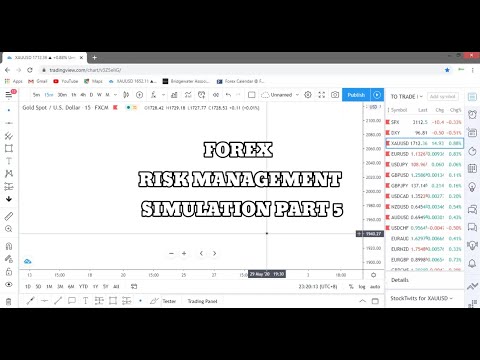Open the Strategy Tester tab
Viewport: 480px width, 360px height.
(169, 301)
